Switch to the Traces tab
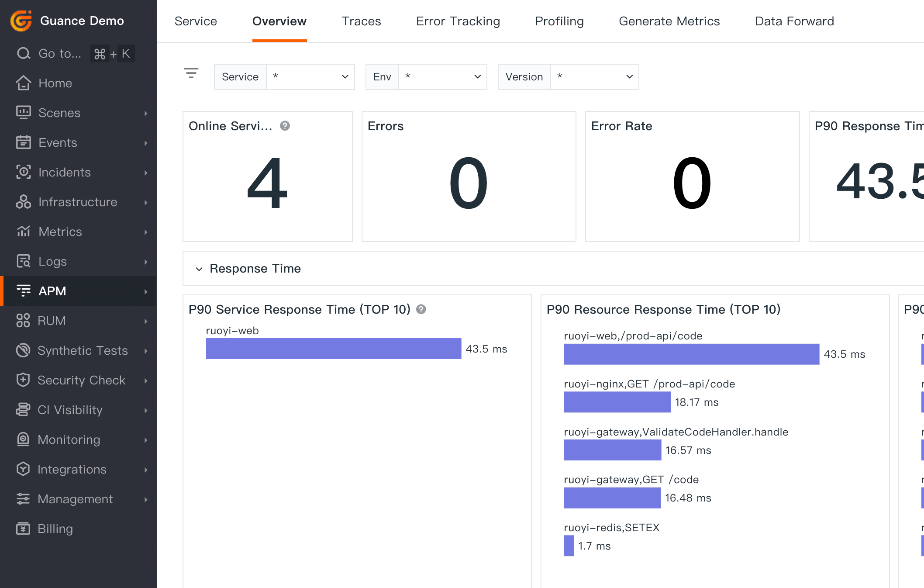Viewport: 924px width, 588px height. coord(361,21)
